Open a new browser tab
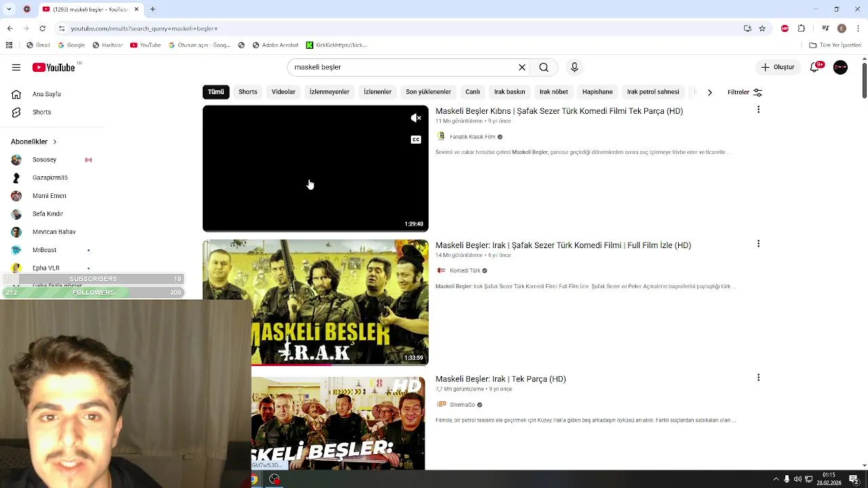868x488 pixels. click(x=153, y=9)
